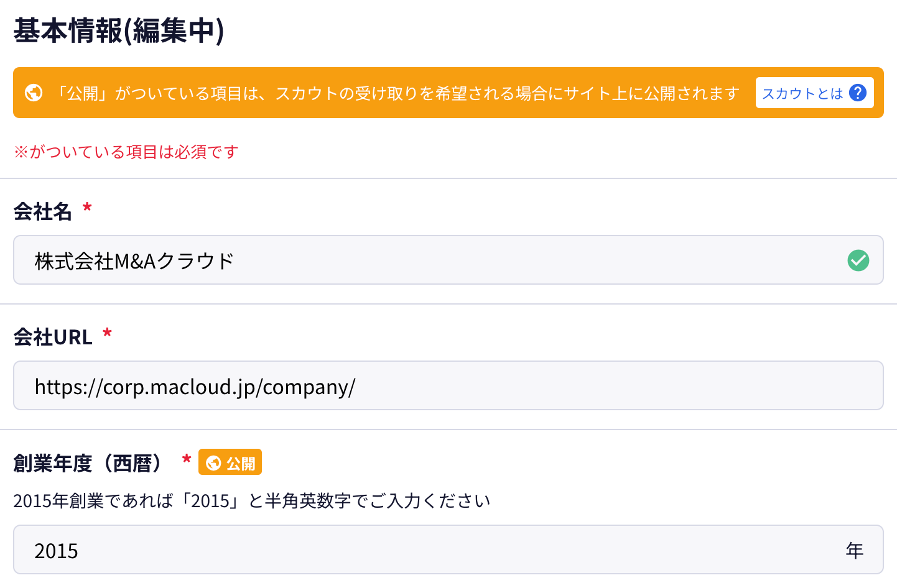Click the 会社名 field label
The height and width of the screenshot is (588, 897).
click(x=43, y=211)
